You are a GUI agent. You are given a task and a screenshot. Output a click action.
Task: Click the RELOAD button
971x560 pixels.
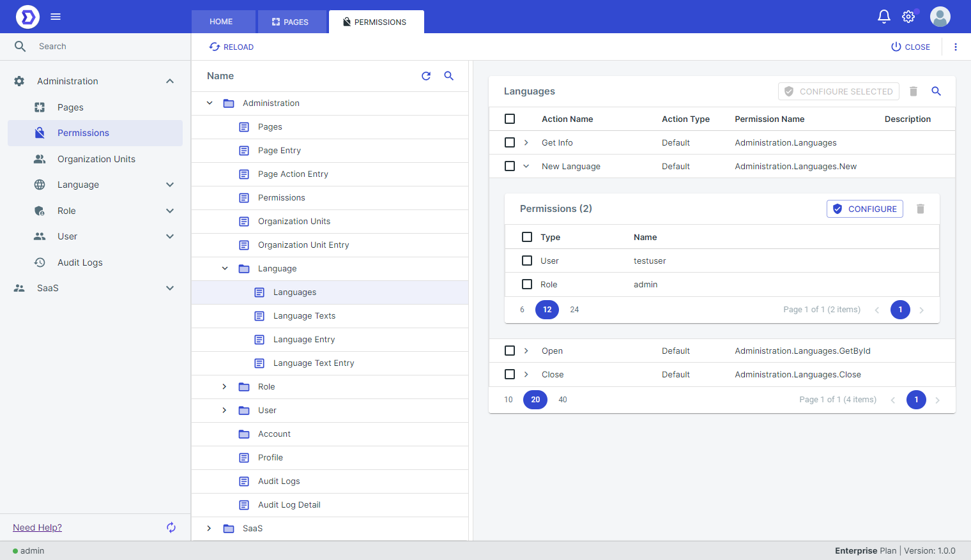231,47
